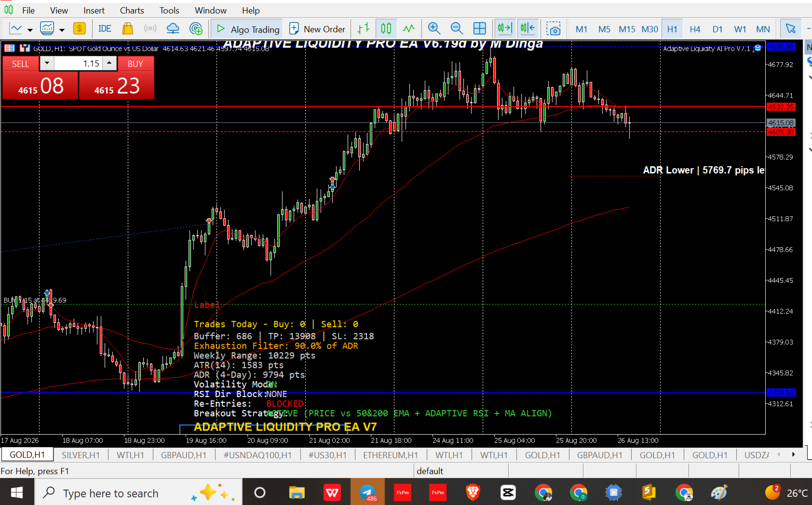This screenshot has height=505, width=812.
Task: Open WPS Office from the taskbar
Action: tap(332, 492)
